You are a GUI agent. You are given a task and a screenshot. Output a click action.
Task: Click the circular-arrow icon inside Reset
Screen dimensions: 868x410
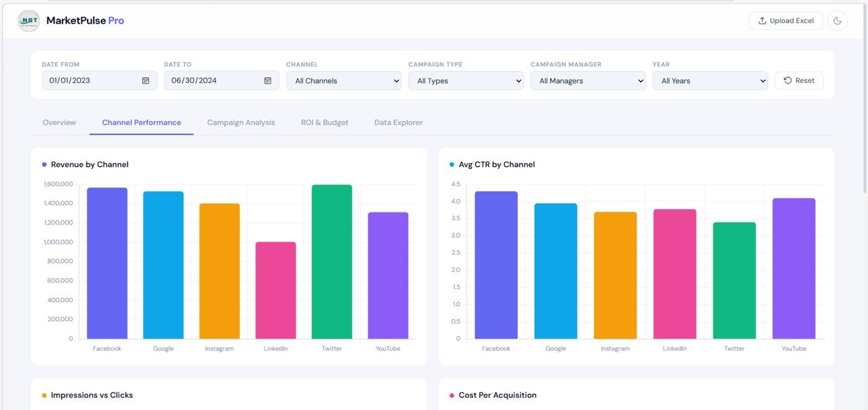(787, 80)
